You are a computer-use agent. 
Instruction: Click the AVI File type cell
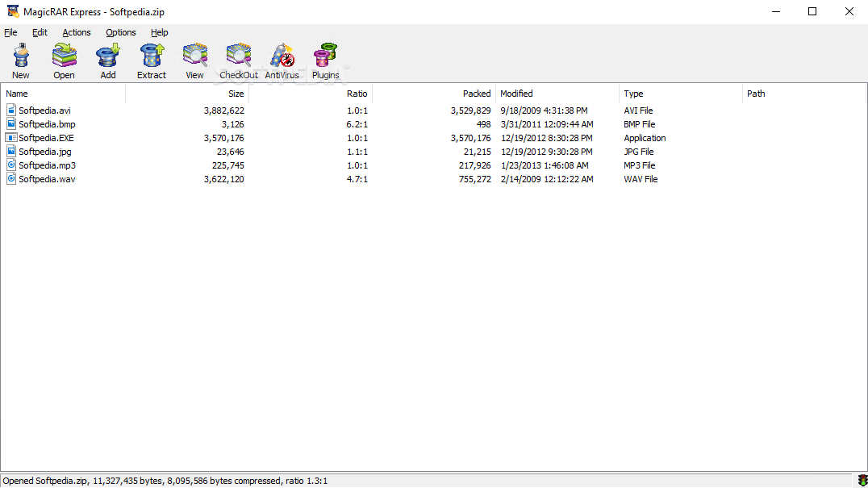[x=638, y=111]
